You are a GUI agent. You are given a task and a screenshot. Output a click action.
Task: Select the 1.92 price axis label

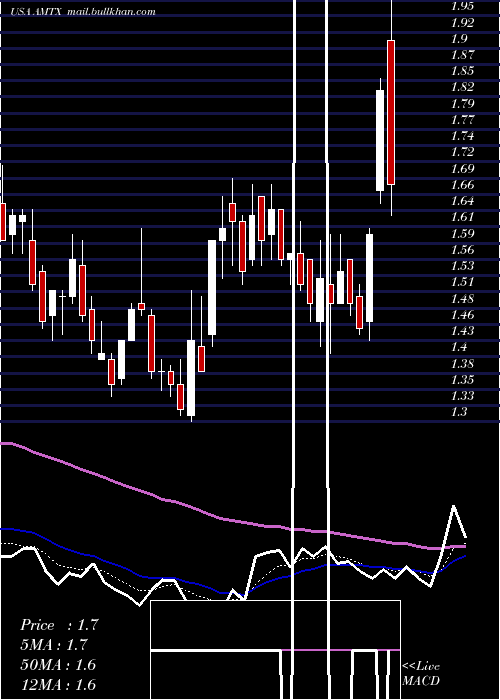pos(462,22)
